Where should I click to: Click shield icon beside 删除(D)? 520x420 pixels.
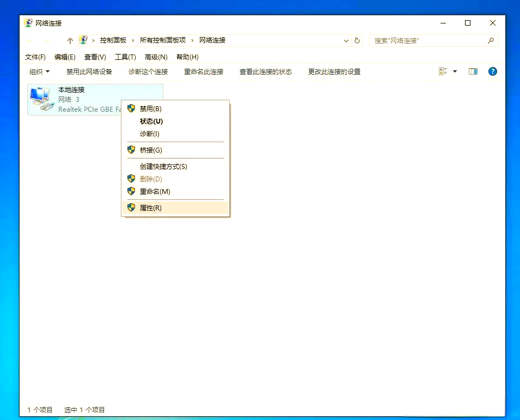click(131, 179)
